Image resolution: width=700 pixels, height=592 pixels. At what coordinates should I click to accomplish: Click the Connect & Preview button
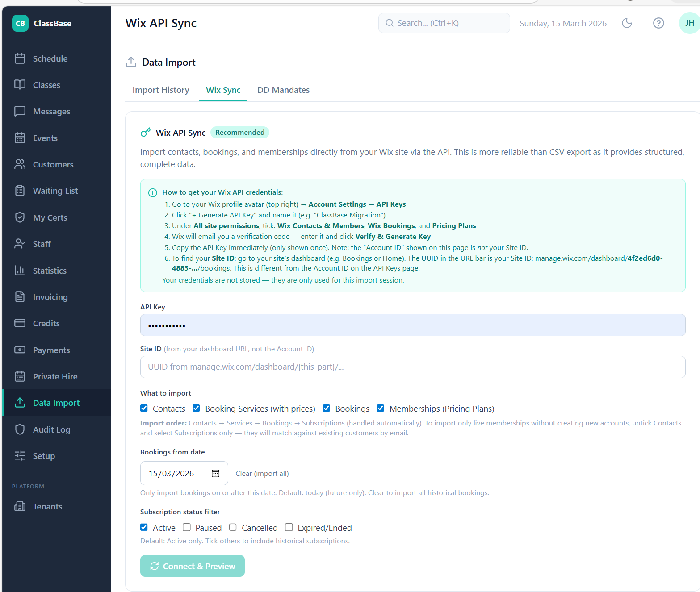[193, 566]
